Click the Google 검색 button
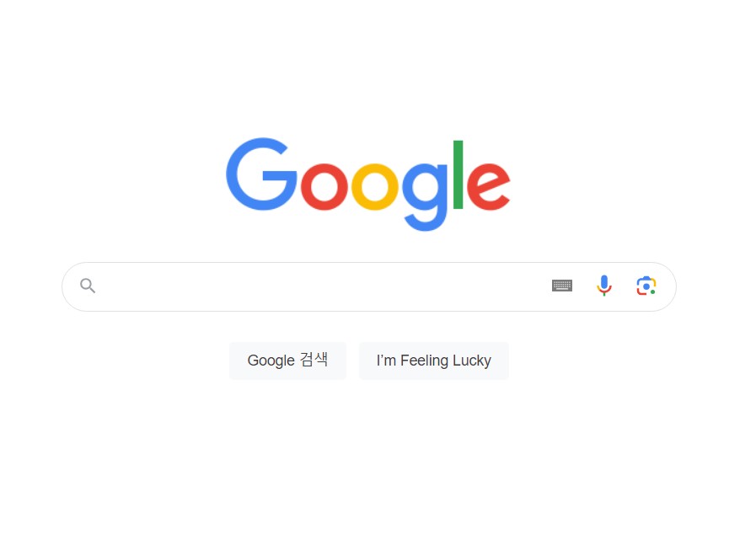The width and height of the screenshot is (756, 545). tap(288, 361)
